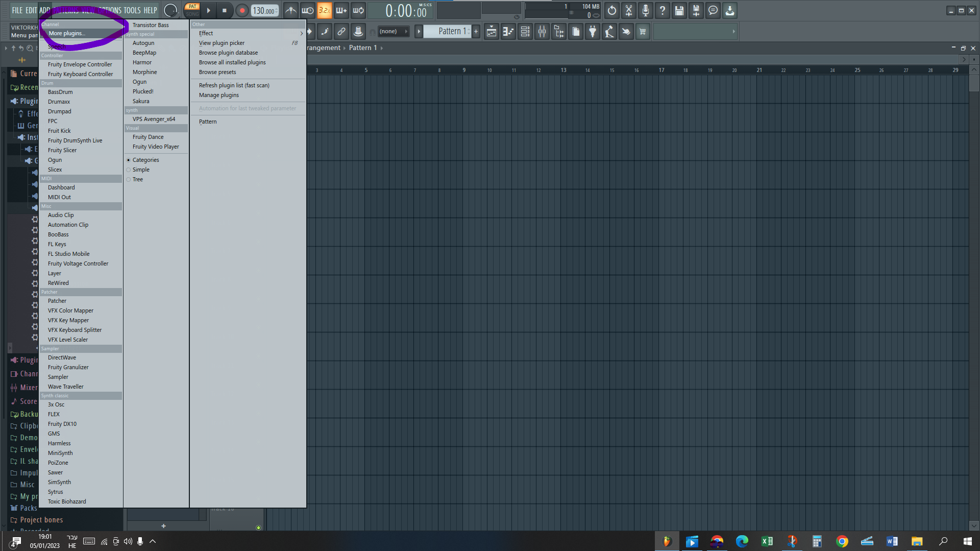The image size is (980, 551).
Task: Open the HELP menu
Action: (x=150, y=10)
